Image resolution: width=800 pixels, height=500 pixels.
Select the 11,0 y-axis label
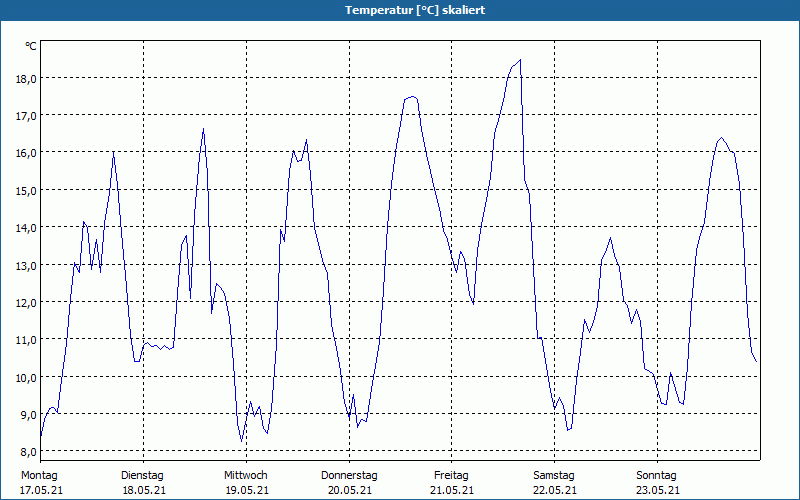(x=28, y=340)
